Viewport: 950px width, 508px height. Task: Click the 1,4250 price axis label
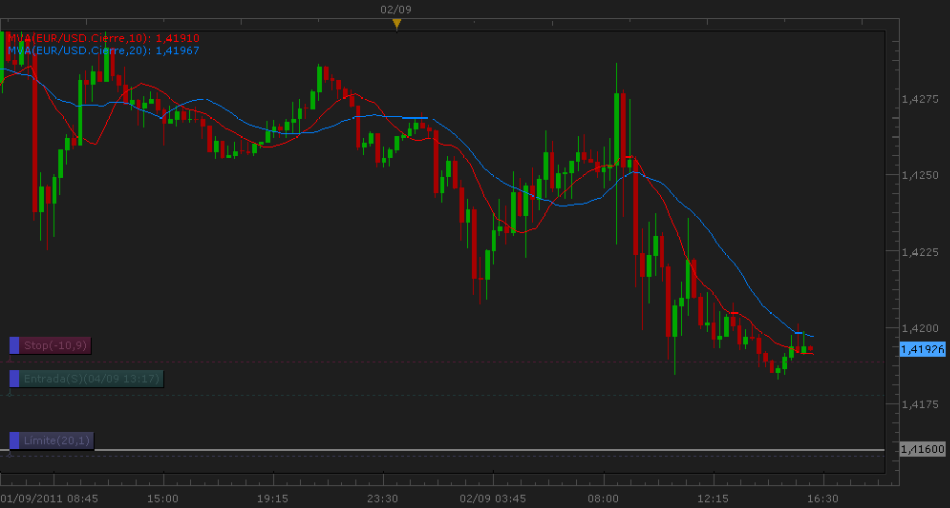[919, 175]
